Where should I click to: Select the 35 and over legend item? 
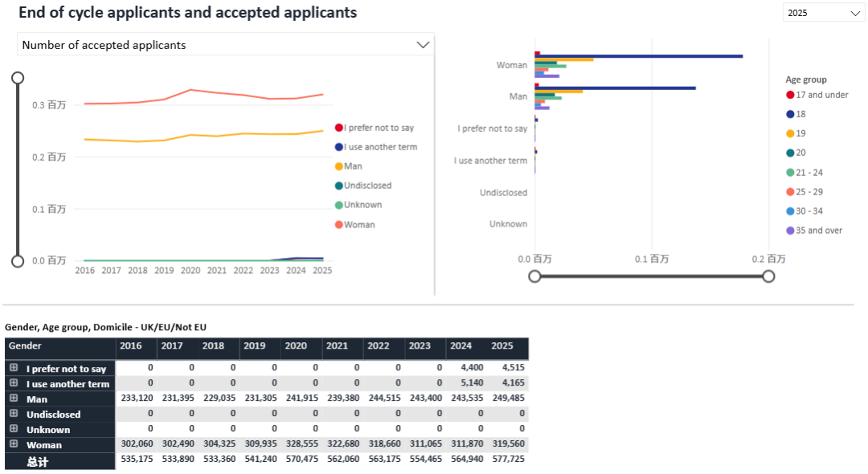818,231
